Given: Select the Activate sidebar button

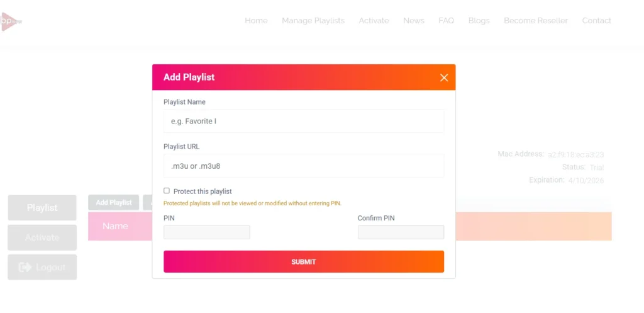Looking at the screenshot, I should pos(42,237).
